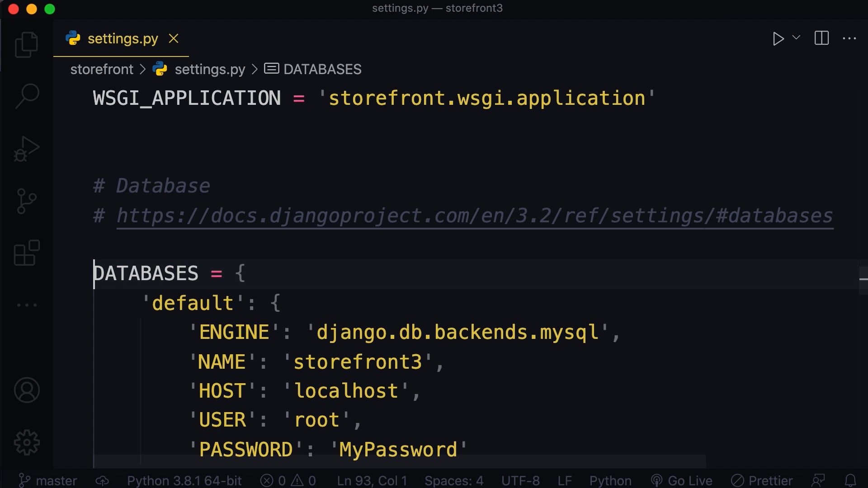Split the editor
Viewport: 868px width, 488px height.
click(x=821, y=38)
